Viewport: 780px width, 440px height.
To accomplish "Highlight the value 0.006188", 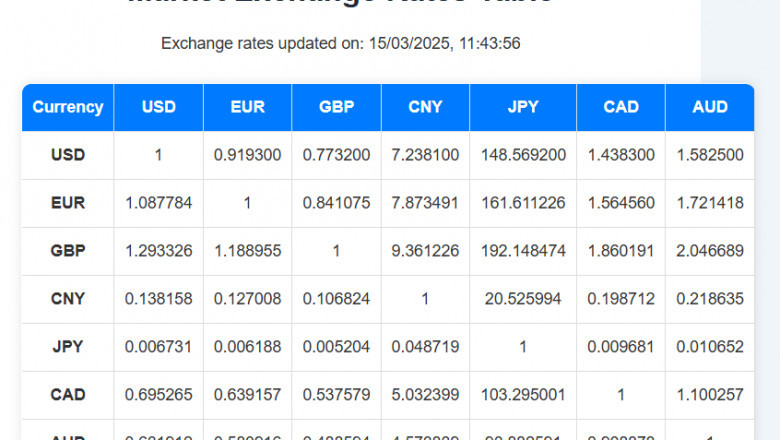I will tap(247, 347).
